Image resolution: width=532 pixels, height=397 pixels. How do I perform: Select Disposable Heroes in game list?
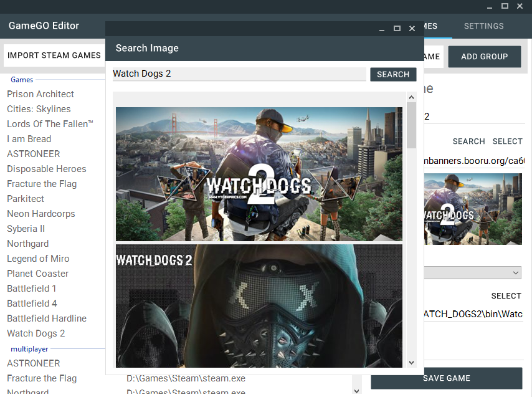(x=47, y=169)
